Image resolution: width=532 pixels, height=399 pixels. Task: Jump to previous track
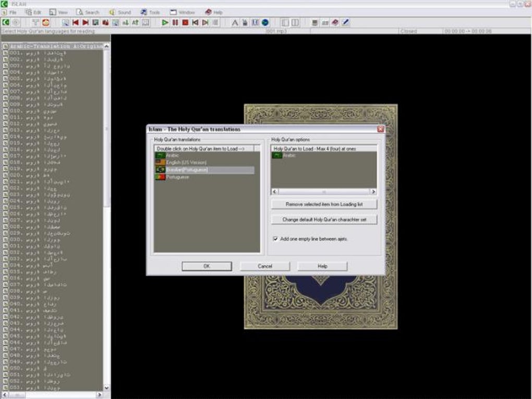point(195,22)
